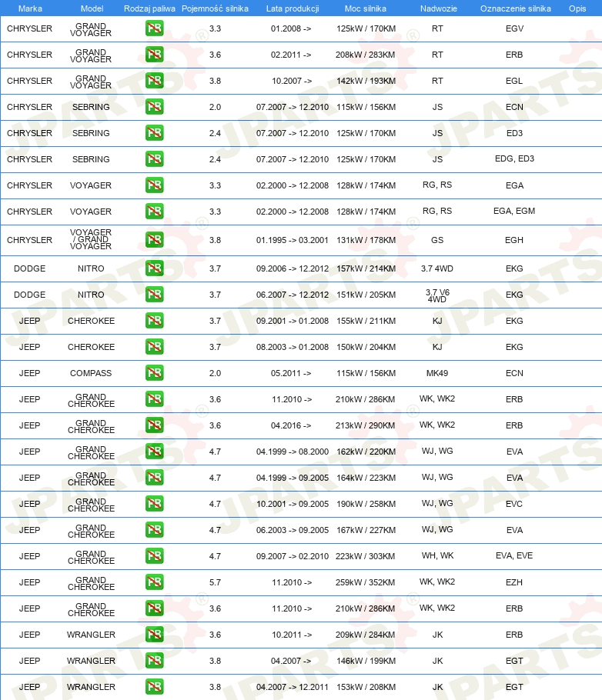Click fuel icon for Dodge Nitro 157kW / 214KM
The image size is (602, 700).
click(x=154, y=268)
